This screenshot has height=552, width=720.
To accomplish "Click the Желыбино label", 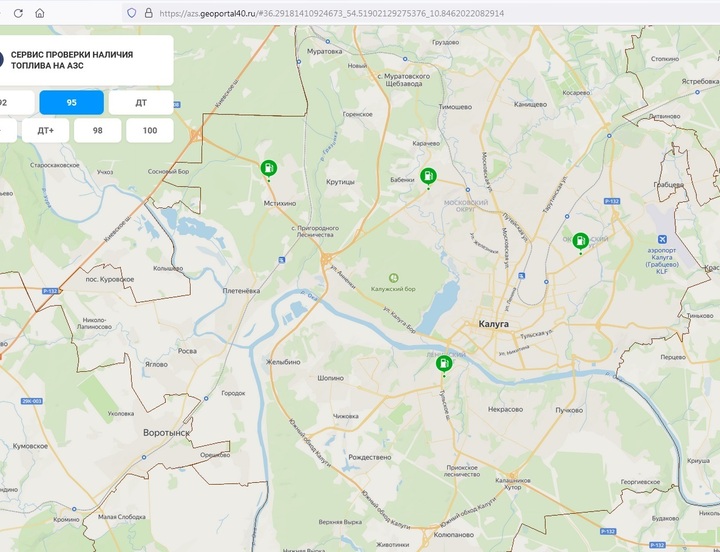I will (x=283, y=362).
